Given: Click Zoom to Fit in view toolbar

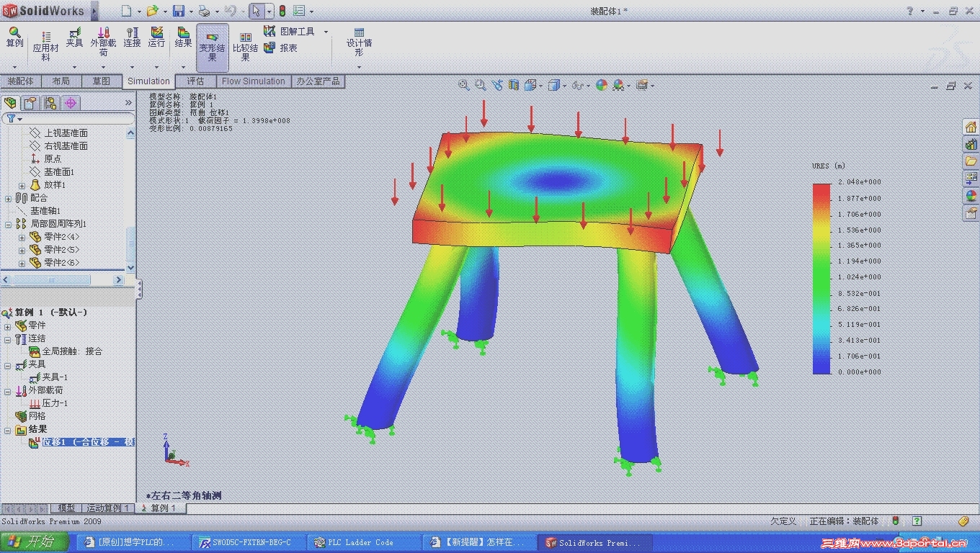Looking at the screenshot, I should tap(464, 85).
